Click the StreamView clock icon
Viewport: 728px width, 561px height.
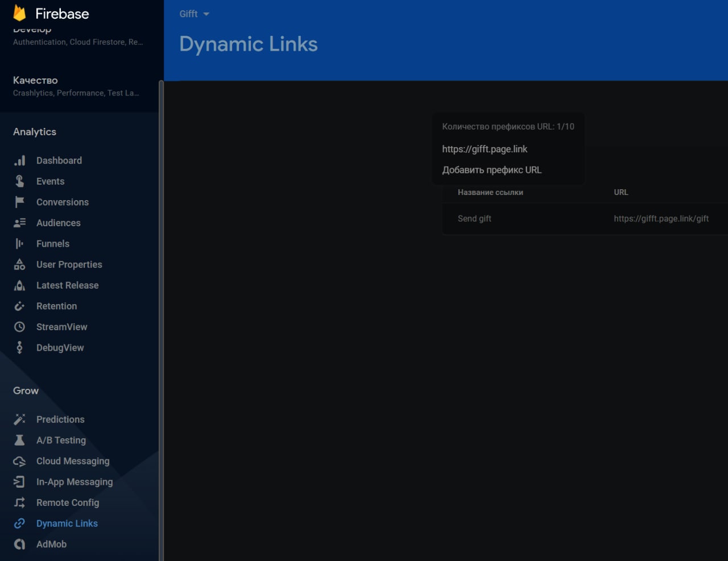tap(19, 327)
